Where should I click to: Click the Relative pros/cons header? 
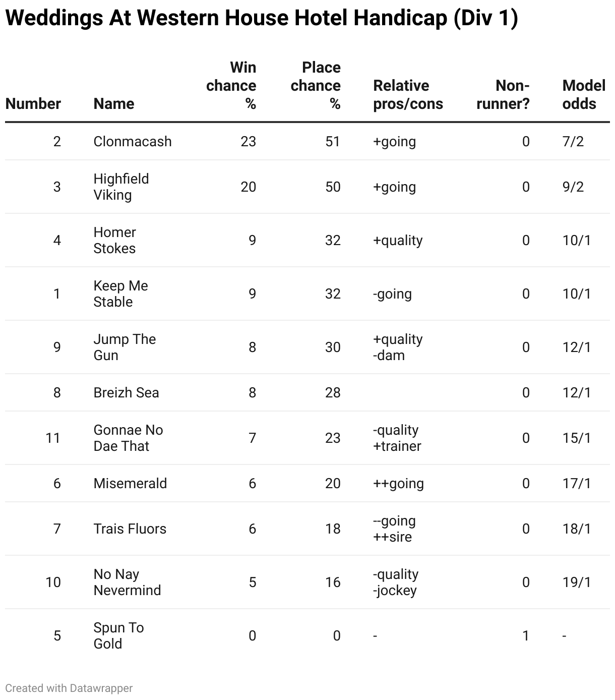tap(408, 95)
